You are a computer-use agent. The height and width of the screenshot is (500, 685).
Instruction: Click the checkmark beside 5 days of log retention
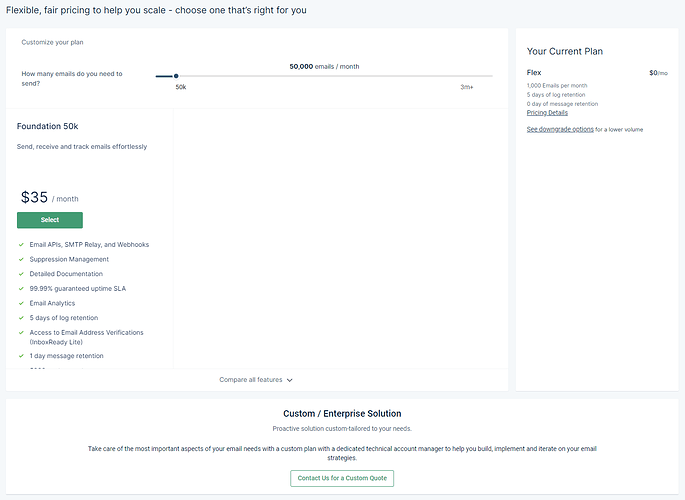point(21,318)
